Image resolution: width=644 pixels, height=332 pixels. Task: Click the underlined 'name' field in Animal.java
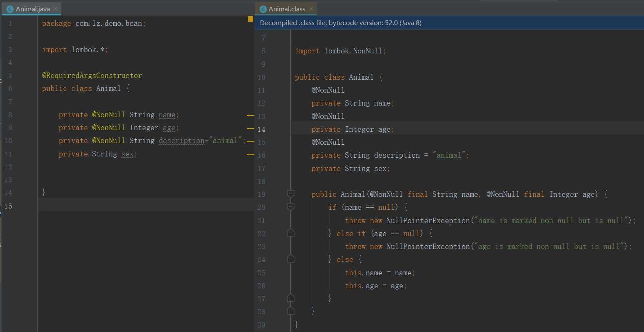click(167, 115)
